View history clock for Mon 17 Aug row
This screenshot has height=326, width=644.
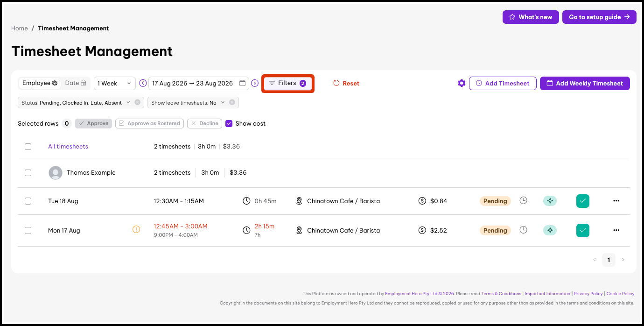(x=524, y=230)
